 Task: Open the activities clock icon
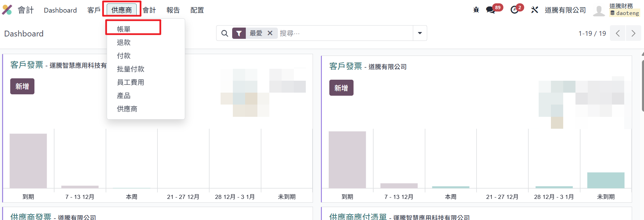click(514, 10)
